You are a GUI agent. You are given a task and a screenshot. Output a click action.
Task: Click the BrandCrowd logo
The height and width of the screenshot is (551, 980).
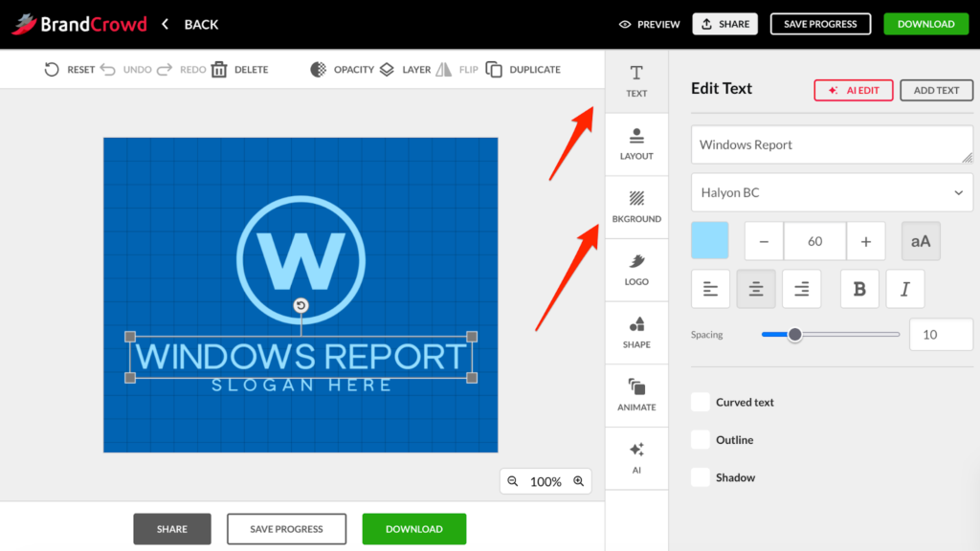click(x=79, y=24)
